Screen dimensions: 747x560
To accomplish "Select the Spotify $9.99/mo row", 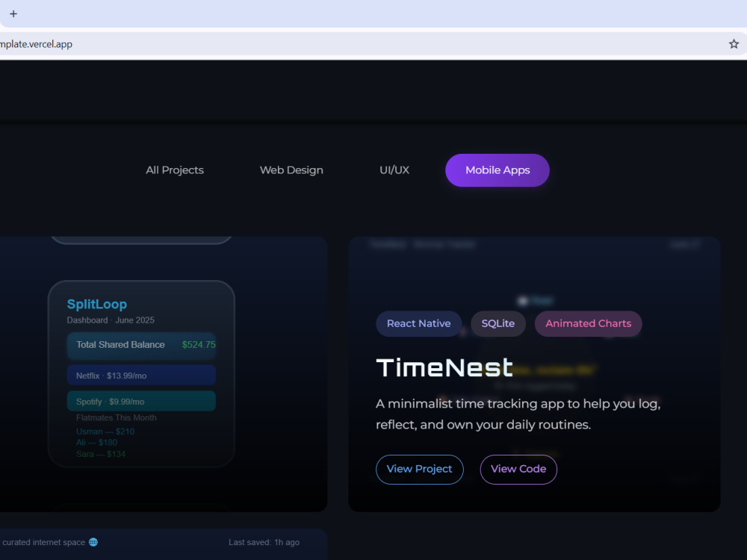I will [141, 401].
